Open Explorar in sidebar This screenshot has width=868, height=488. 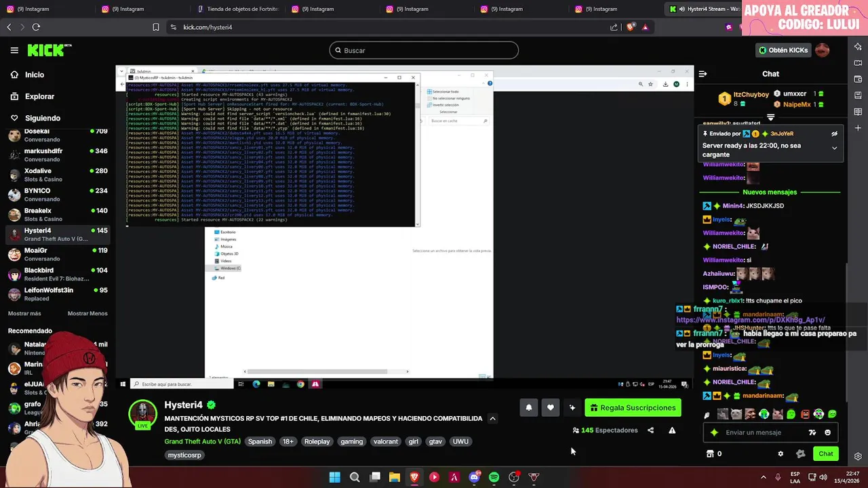[x=39, y=96]
